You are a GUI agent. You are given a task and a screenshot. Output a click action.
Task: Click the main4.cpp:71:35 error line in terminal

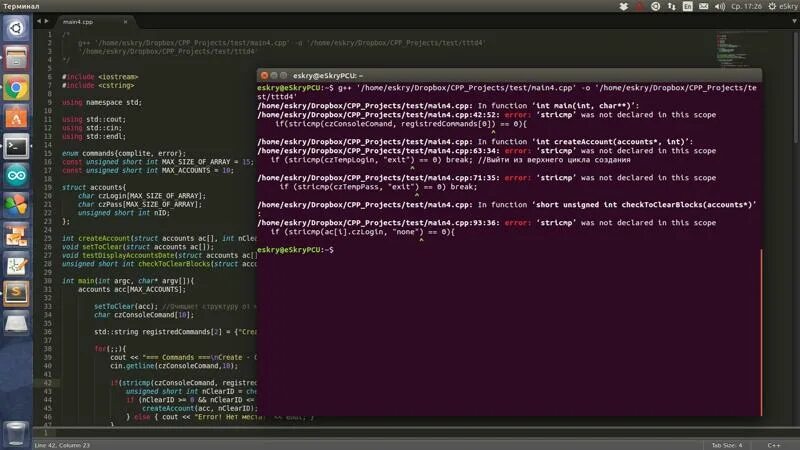point(486,178)
